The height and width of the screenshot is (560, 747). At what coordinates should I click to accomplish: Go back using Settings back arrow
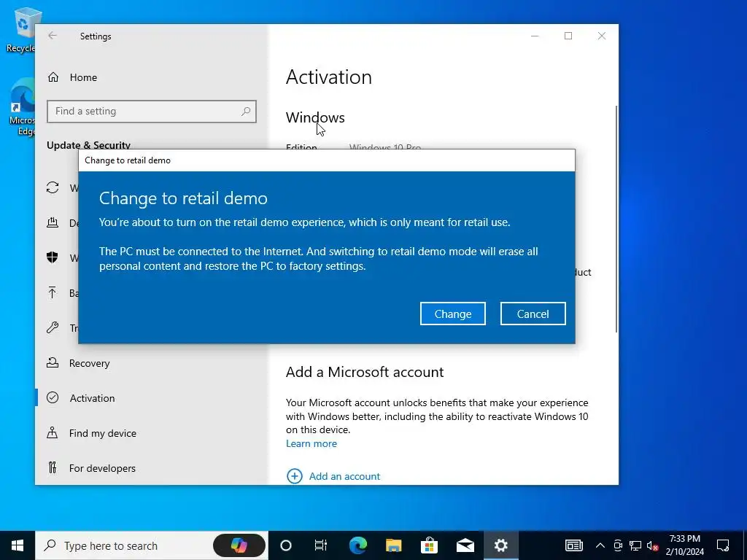(53, 36)
